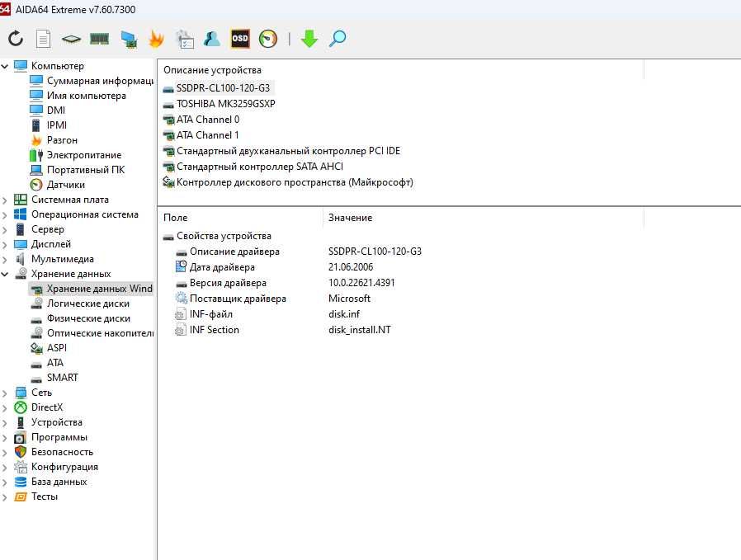
Task: Click the disk_install.NT value
Action: (360, 330)
